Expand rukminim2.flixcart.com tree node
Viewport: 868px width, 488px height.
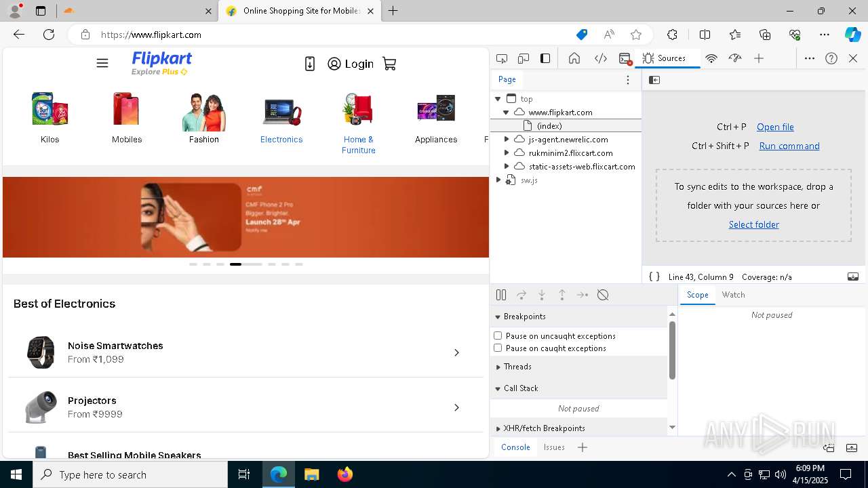pos(506,152)
